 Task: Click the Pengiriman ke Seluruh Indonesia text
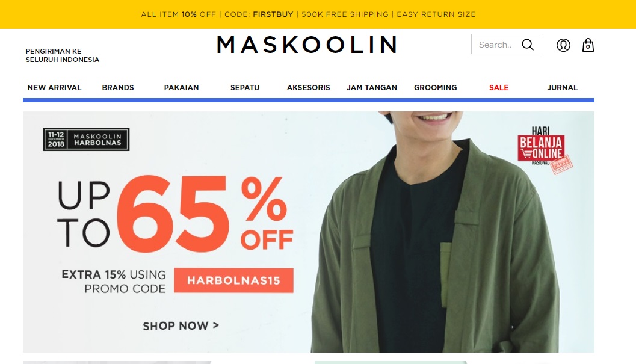pyautogui.click(x=63, y=55)
